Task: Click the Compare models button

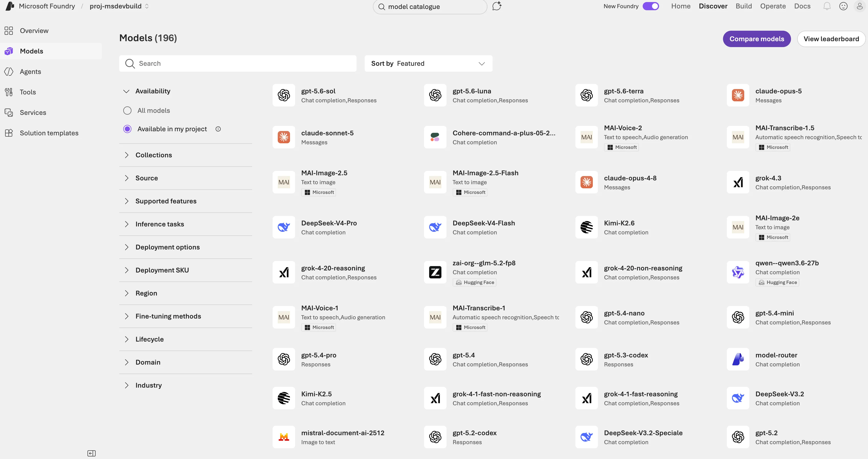Action: [757, 39]
